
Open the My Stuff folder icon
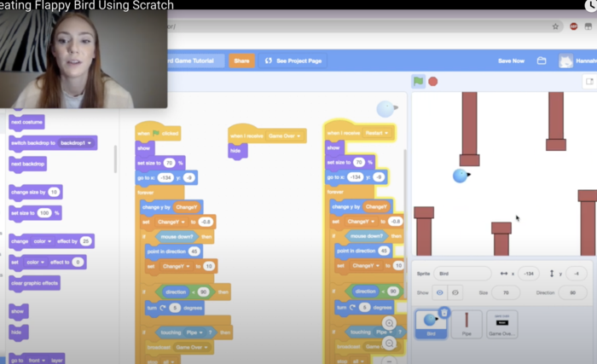542,61
